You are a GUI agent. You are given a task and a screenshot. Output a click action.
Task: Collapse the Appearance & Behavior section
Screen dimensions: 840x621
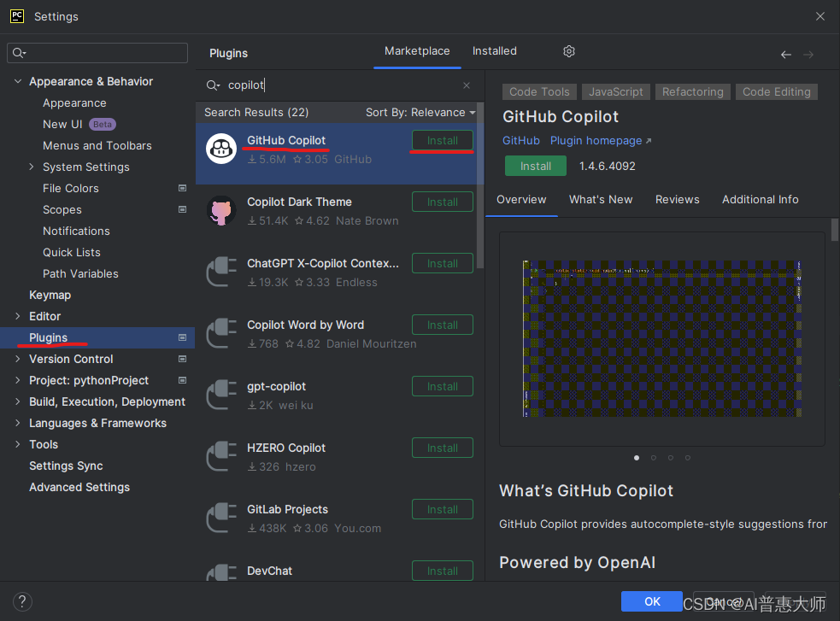18,81
